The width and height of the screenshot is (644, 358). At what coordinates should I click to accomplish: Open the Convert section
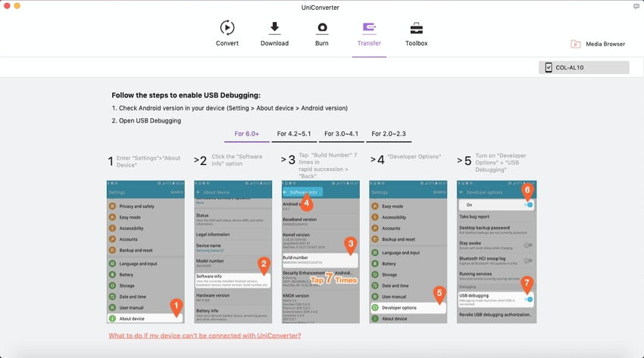tap(227, 33)
